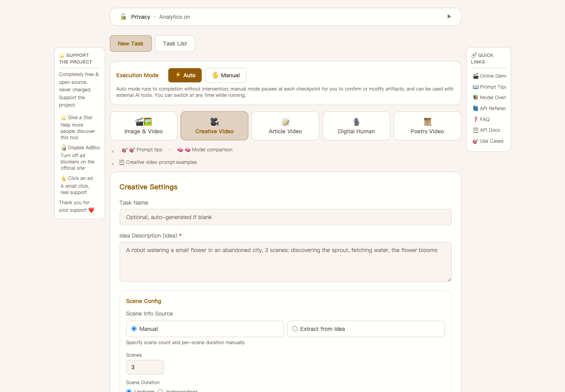This screenshot has width=565, height=392.
Task: Click the Scenes number field
Action: 145,367
